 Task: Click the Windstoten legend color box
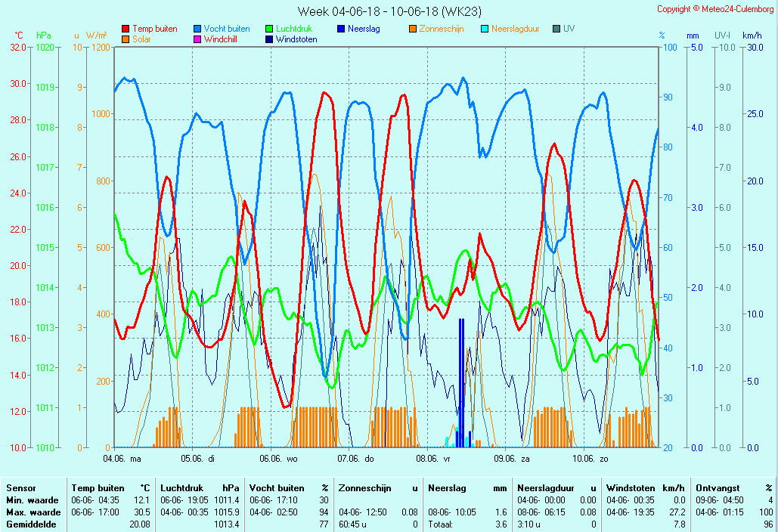(269, 39)
